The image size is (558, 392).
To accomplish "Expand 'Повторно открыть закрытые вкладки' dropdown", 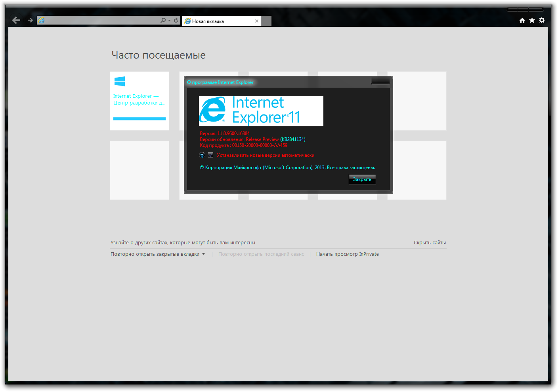I will coord(204,254).
